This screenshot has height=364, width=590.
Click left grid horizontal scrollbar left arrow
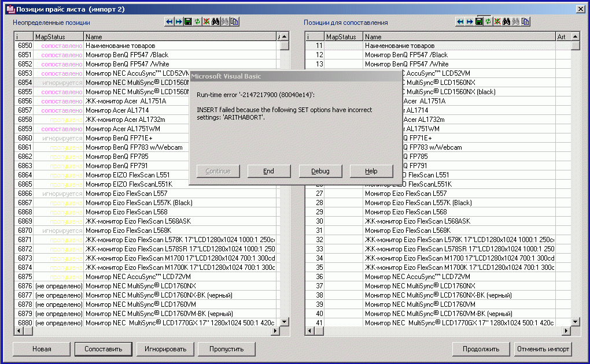[x=19, y=331]
